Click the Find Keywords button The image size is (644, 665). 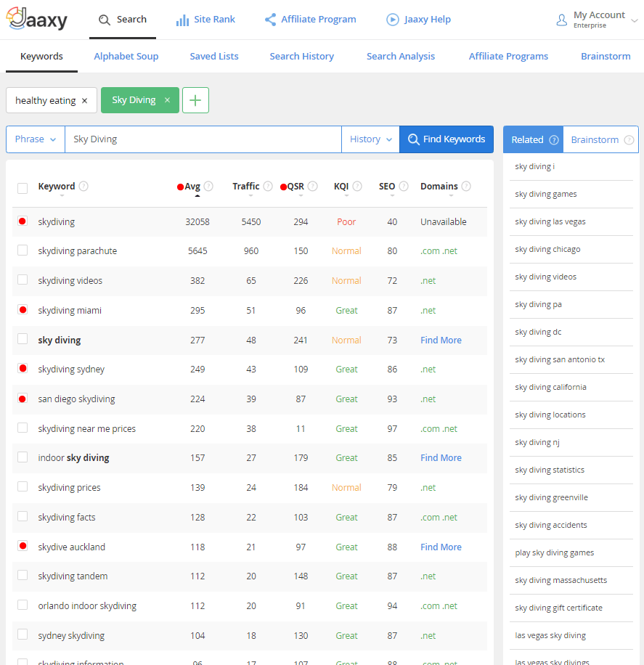click(447, 139)
